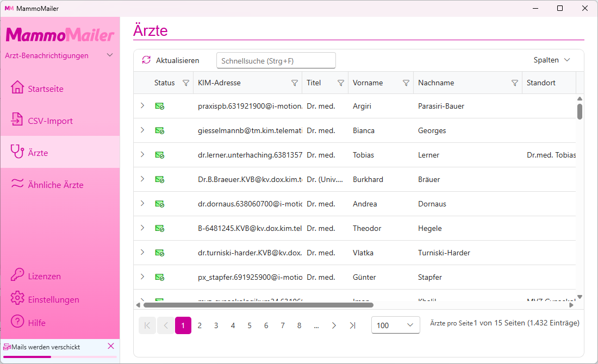Open the Lizenzen menu item
598x364 pixels.
60,275
